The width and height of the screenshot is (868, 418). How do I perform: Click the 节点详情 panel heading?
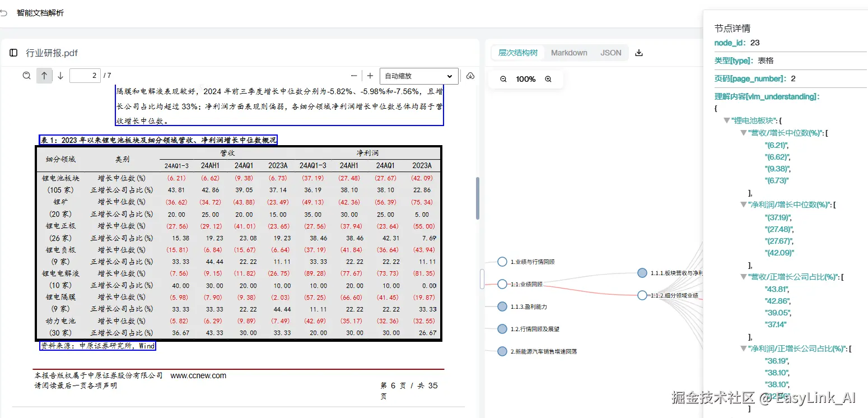click(732, 28)
